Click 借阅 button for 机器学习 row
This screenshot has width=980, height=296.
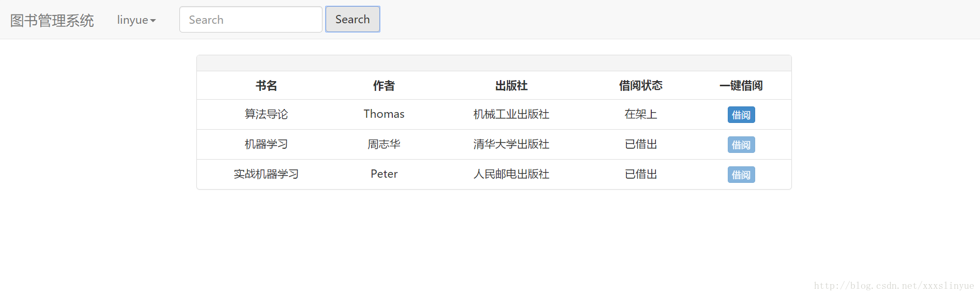tap(741, 145)
